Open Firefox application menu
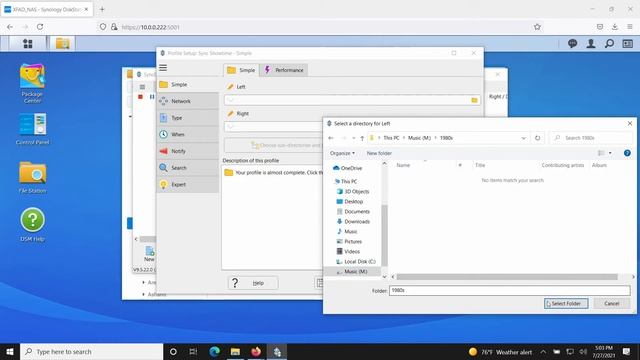This screenshot has height=360, width=640. 630,27
